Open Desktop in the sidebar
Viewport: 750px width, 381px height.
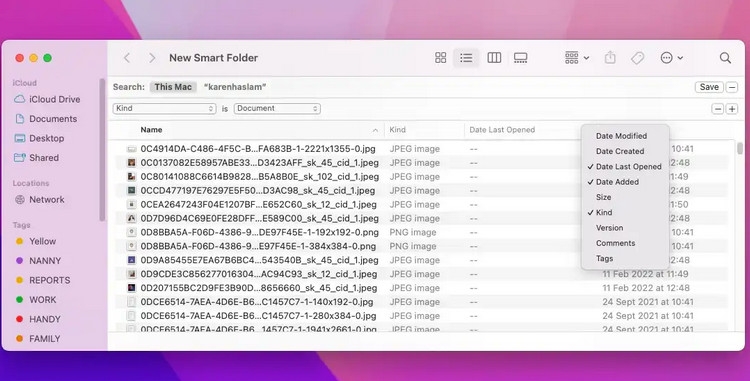click(39, 139)
